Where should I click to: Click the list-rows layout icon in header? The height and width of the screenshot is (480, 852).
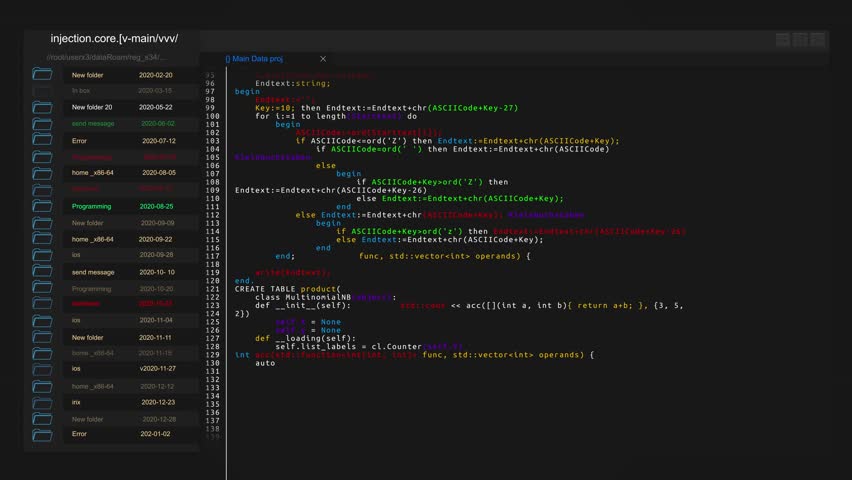click(x=782, y=40)
